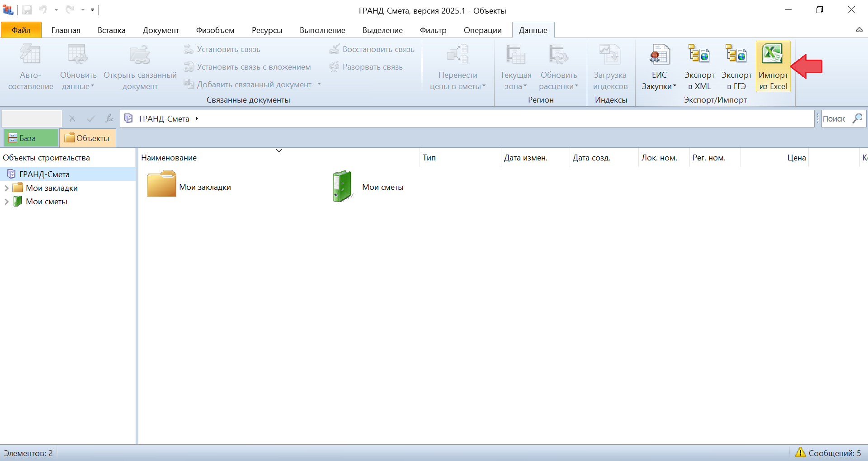The height and width of the screenshot is (461, 868).
Task: Click the breadcrumb arrow after ГРАНД-Смета
Action: point(197,119)
